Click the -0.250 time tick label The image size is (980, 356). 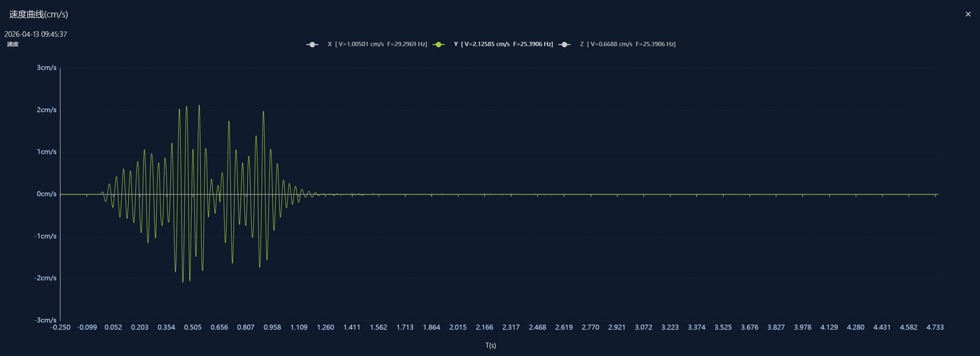click(x=61, y=327)
